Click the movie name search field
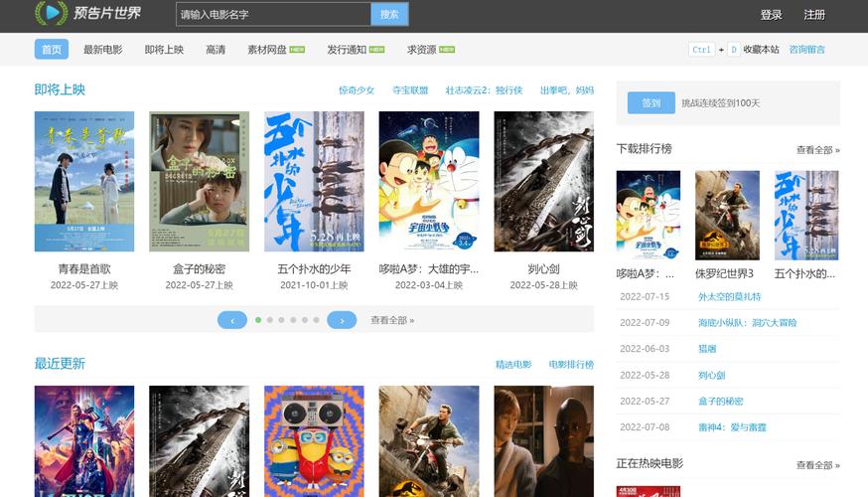The height and width of the screenshot is (497, 868). [x=273, y=14]
